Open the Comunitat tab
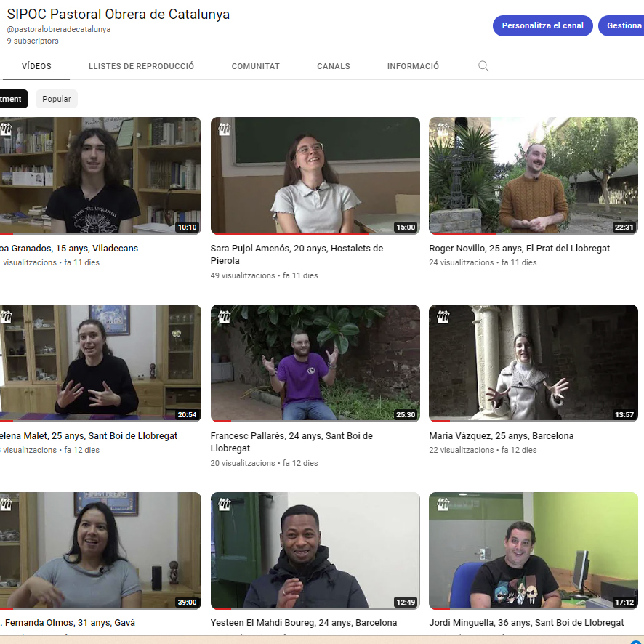Screen dimensions: 644x644 tap(255, 66)
